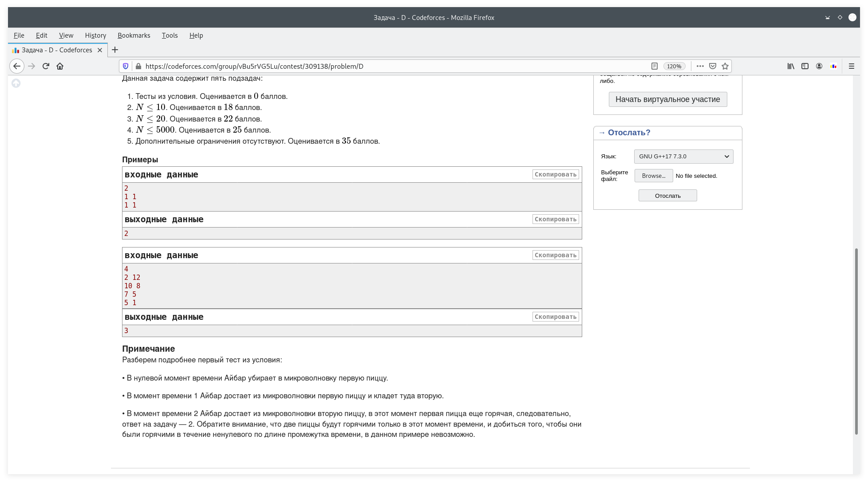This screenshot has height=483, width=868.
Task: Open Library icon in toolbar
Action: coord(791,66)
